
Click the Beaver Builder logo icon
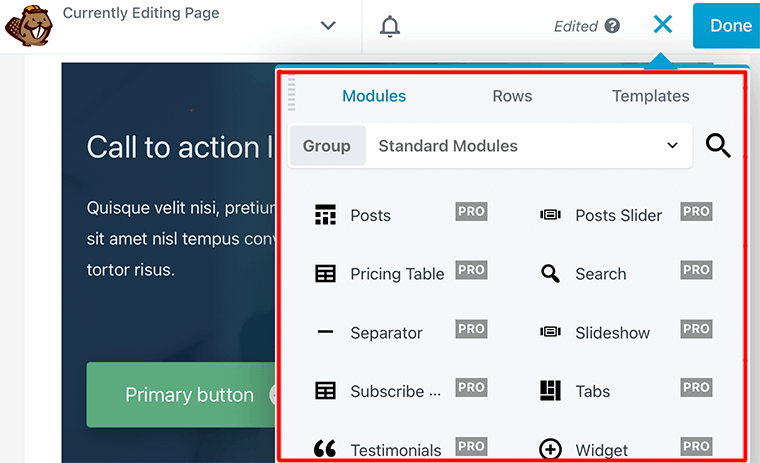pos(28,25)
